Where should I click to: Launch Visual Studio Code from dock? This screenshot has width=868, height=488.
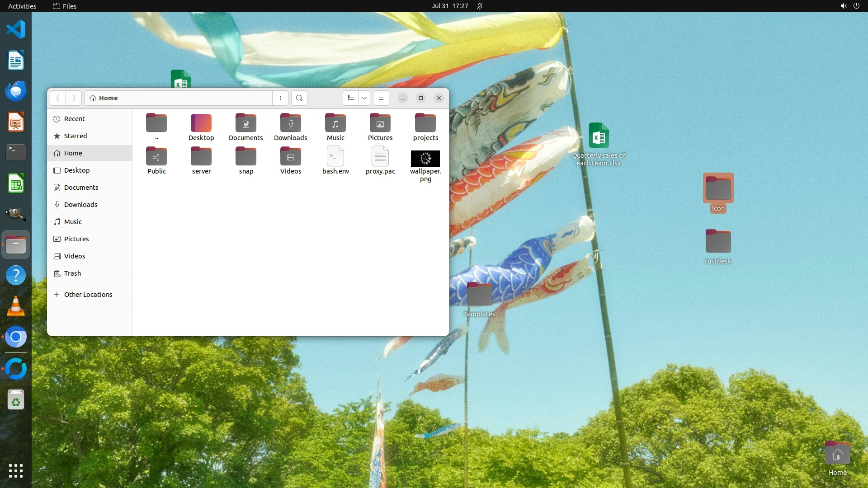pos(16,30)
